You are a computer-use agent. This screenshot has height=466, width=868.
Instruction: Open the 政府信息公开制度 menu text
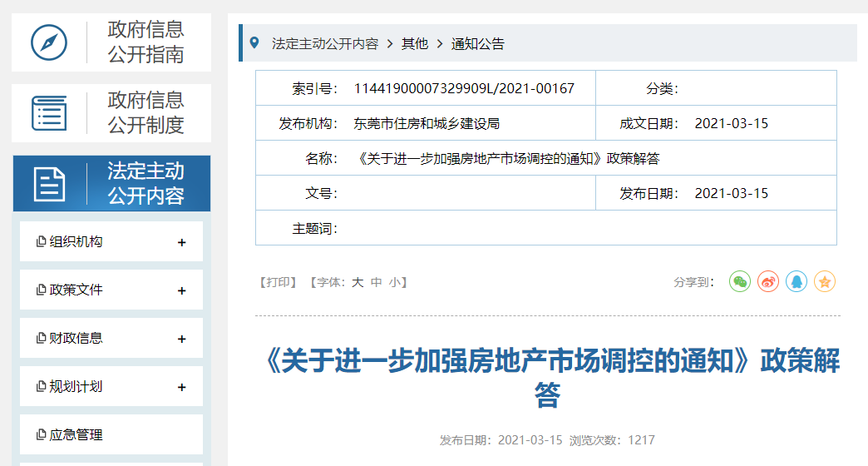tap(145, 112)
